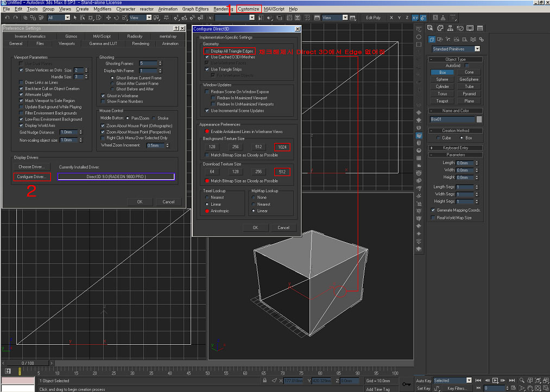Select the Lights icon in the Create panel
The width and height of the screenshot is (550, 392).
[x=448, y=39]
